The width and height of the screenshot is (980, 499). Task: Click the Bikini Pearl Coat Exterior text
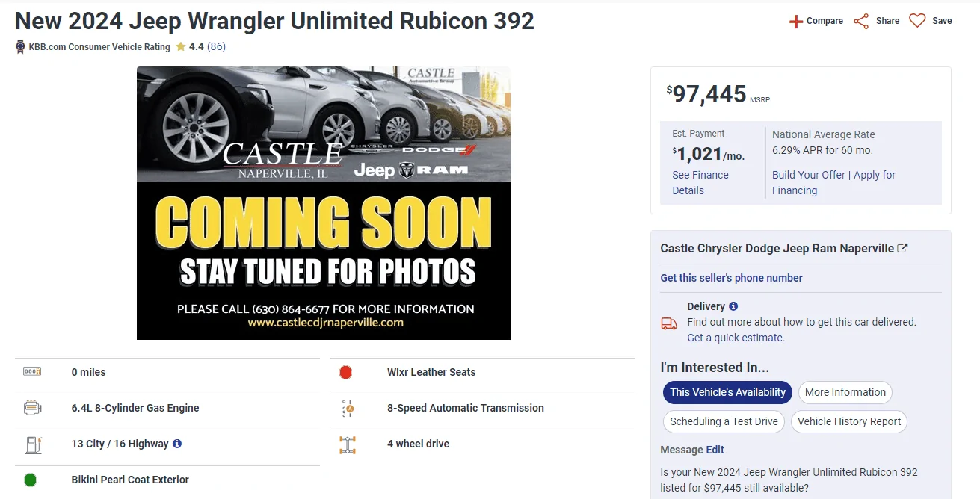click(x=130, y=480)
